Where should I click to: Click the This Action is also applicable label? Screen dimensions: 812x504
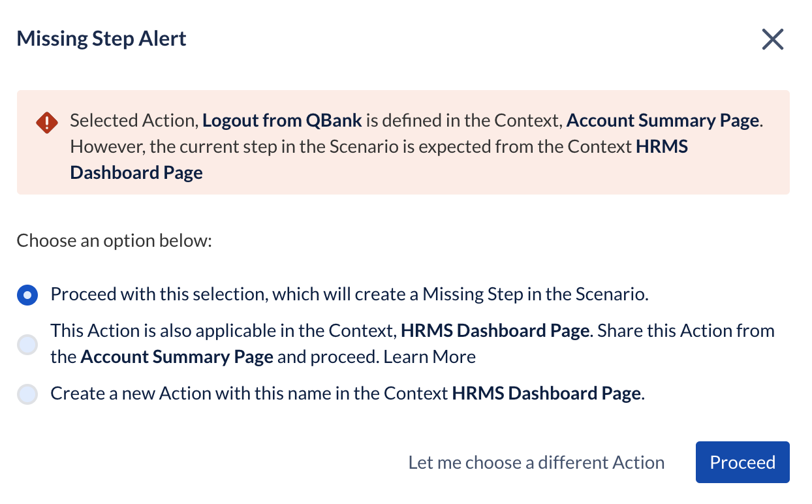222,331
